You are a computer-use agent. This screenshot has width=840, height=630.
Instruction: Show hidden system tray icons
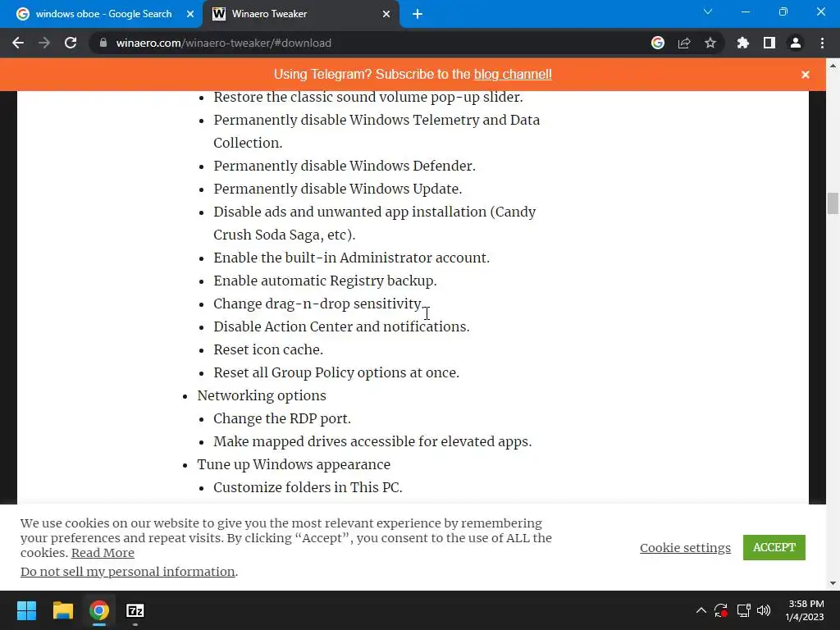tap(701, 610)
